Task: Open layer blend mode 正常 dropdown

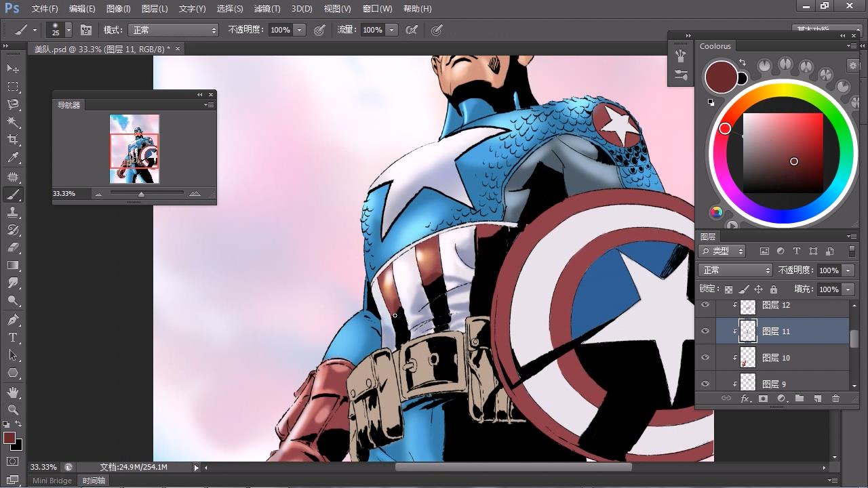Action: click(735, 270)
